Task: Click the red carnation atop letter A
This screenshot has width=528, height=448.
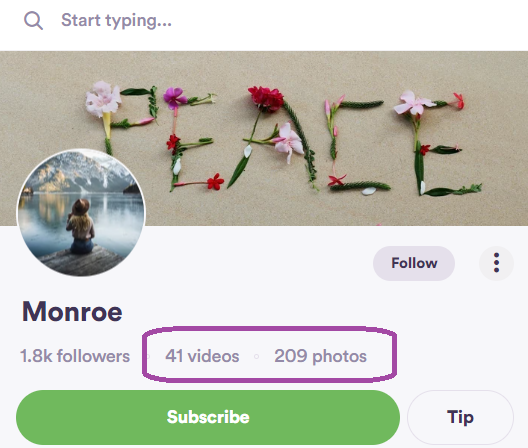Action: click(x=266, y=98)
